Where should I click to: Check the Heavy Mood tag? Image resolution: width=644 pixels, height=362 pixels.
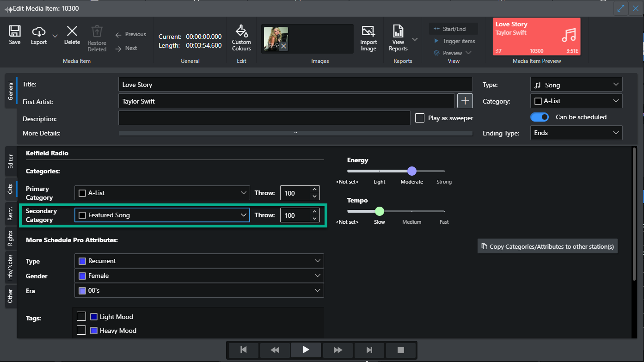point(81,330)
